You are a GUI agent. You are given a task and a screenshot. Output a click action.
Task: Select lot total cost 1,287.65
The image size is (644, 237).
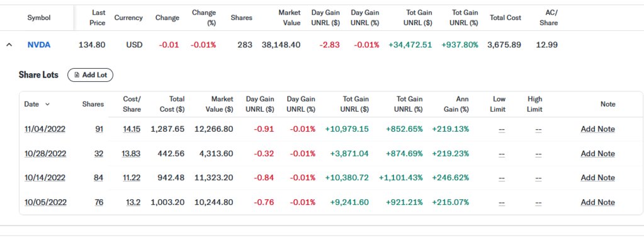click(x=167, y=129)
